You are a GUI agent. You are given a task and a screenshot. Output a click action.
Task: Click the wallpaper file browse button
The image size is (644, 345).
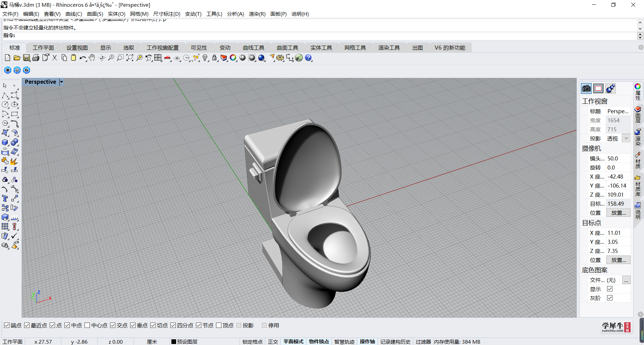pos(626,280)
